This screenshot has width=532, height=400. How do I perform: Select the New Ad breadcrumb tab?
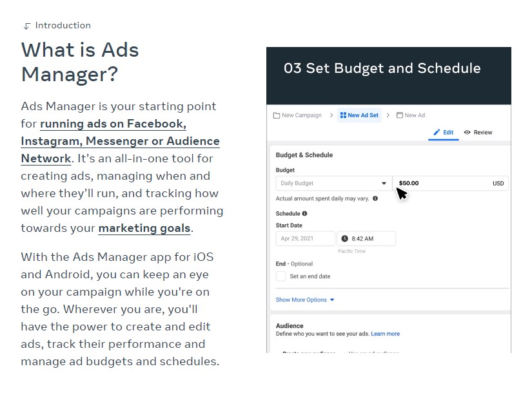[411, 115]
